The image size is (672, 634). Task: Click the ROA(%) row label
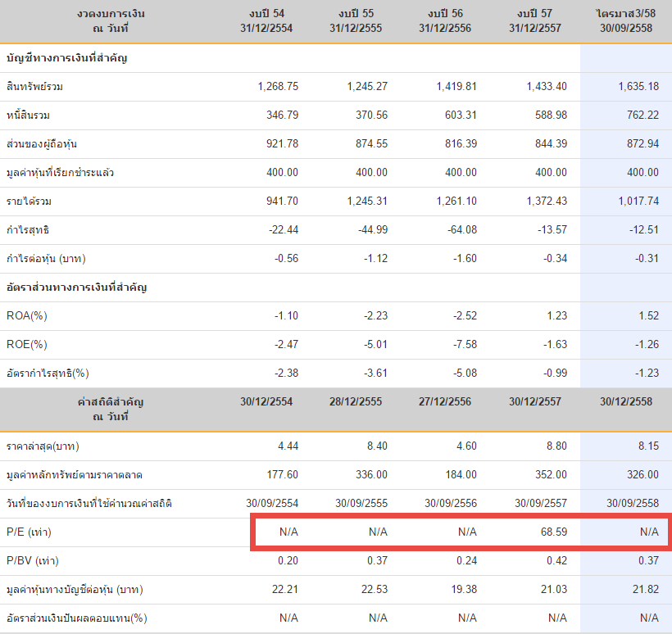pos(26,315)
